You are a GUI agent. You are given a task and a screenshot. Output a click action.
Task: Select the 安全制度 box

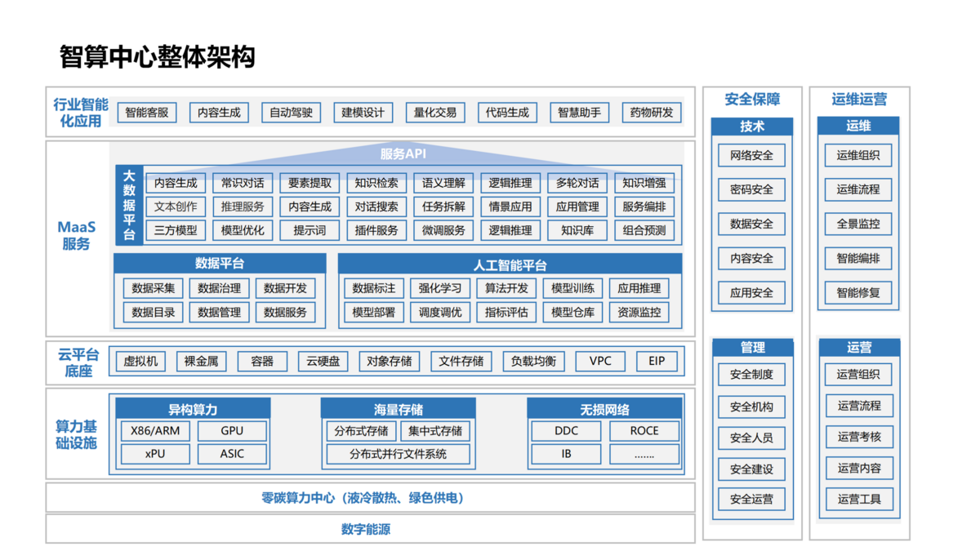(x=751, y=375)
